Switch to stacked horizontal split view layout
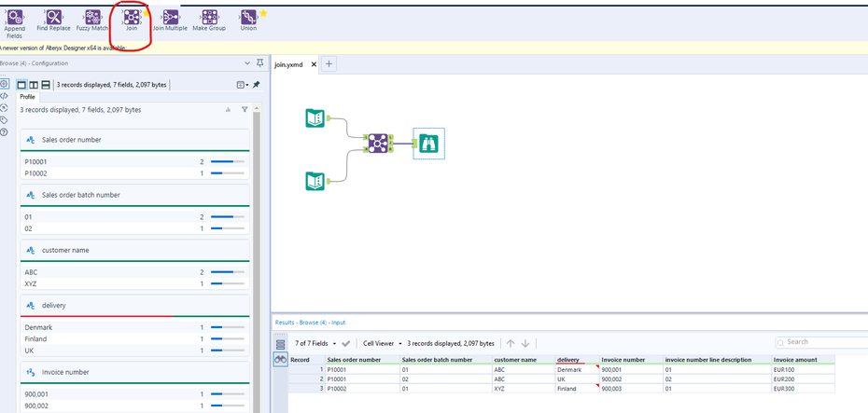Viewport: 868px width, 413px height. [46, 85]
